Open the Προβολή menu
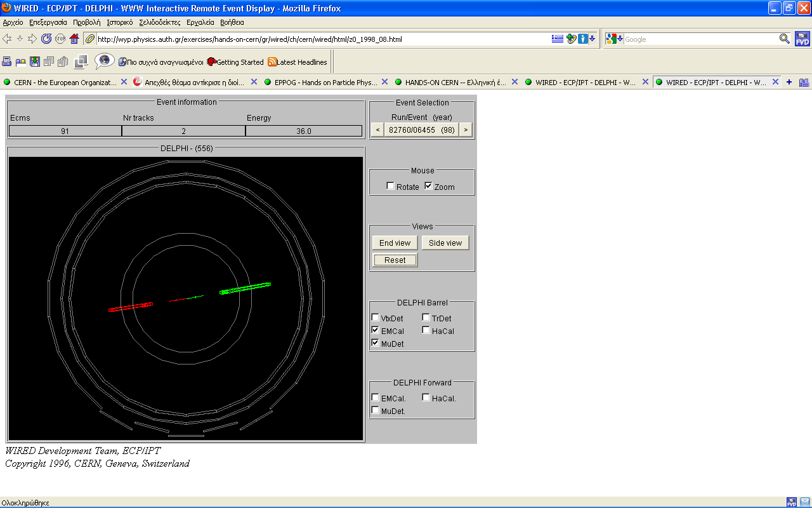This screenshot has height=508, width=812. point(87,22)
